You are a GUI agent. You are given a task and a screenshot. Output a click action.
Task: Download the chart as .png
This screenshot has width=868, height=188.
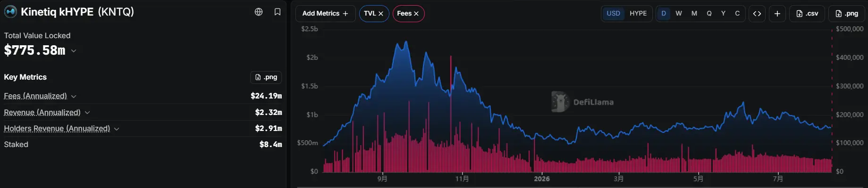tap(847, 14)
